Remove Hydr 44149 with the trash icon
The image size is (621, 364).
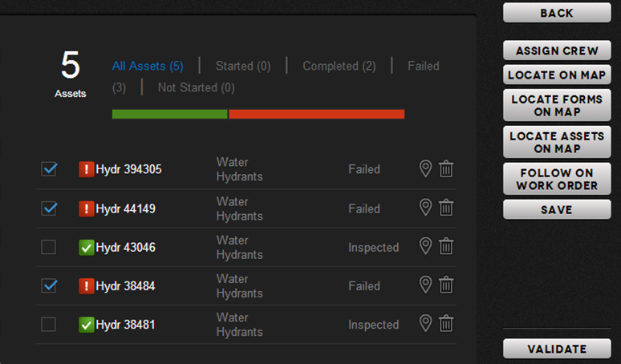click(446, 208)
